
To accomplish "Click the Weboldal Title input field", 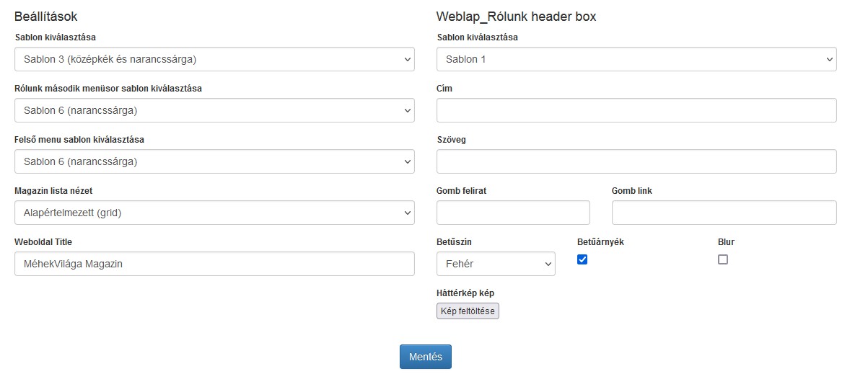I will click(214, 264).
